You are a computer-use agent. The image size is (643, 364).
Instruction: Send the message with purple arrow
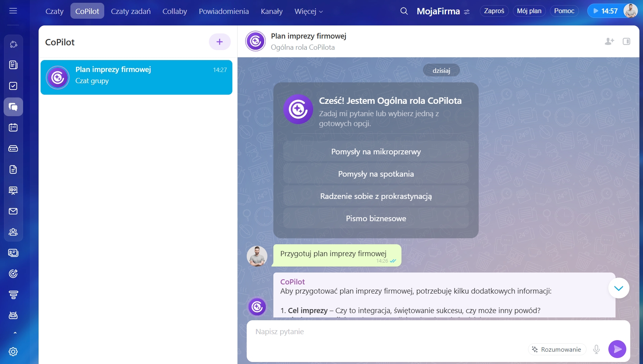click(x=617, y=349)
